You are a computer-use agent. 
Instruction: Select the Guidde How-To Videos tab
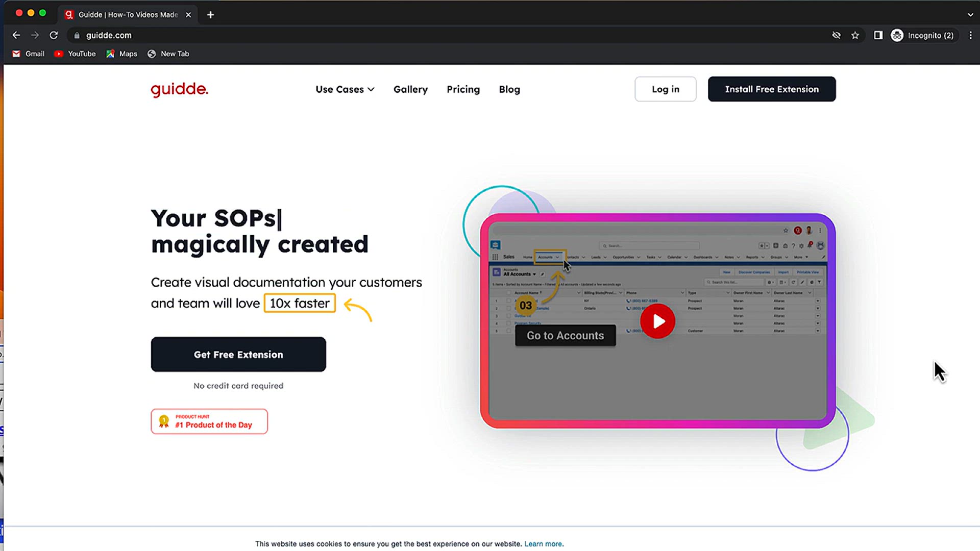(x=128, y=15)
